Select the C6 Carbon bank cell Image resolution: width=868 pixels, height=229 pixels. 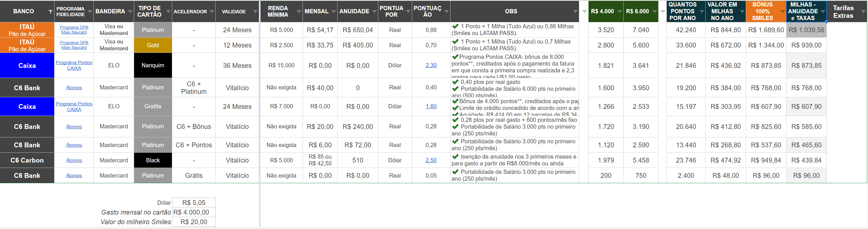pyautogui.click(x=27, y=160)
